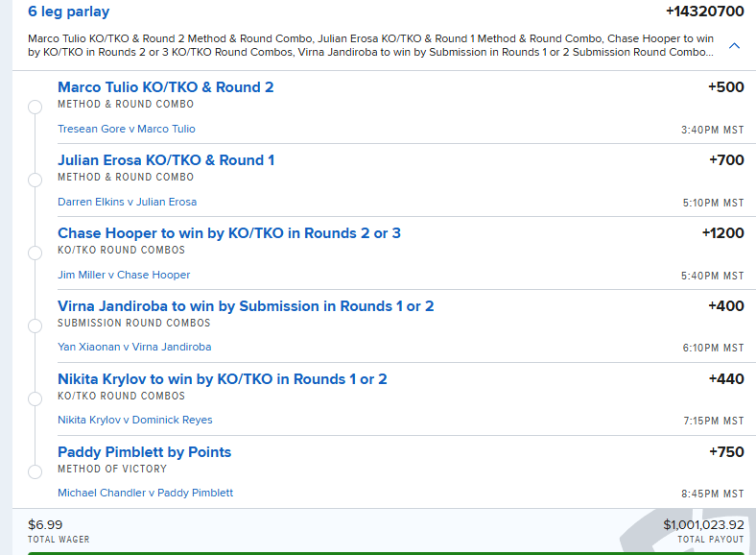Click METHOD OF VICTORY market label
The height and width of the screenshot is (555, 756).
[112, 470]
